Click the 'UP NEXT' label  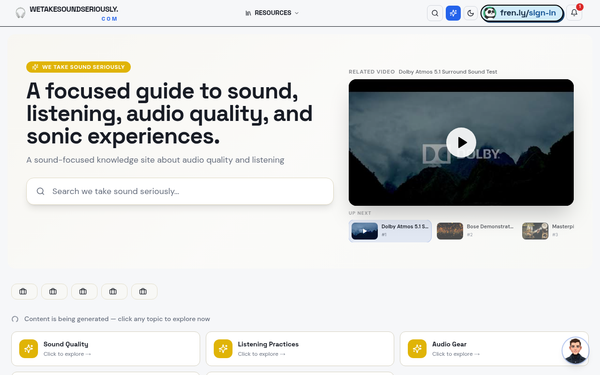point(360,213)
